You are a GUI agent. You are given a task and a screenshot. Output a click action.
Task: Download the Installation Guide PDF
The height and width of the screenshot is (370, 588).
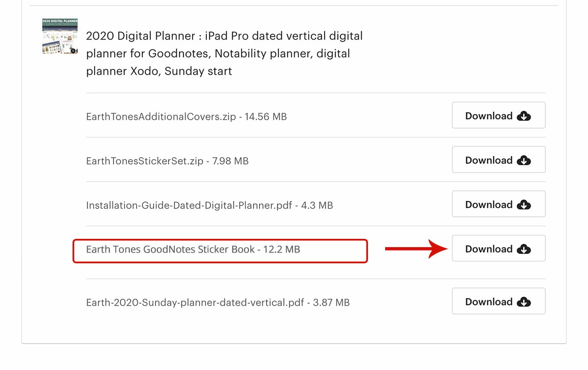tap(498, 205)
